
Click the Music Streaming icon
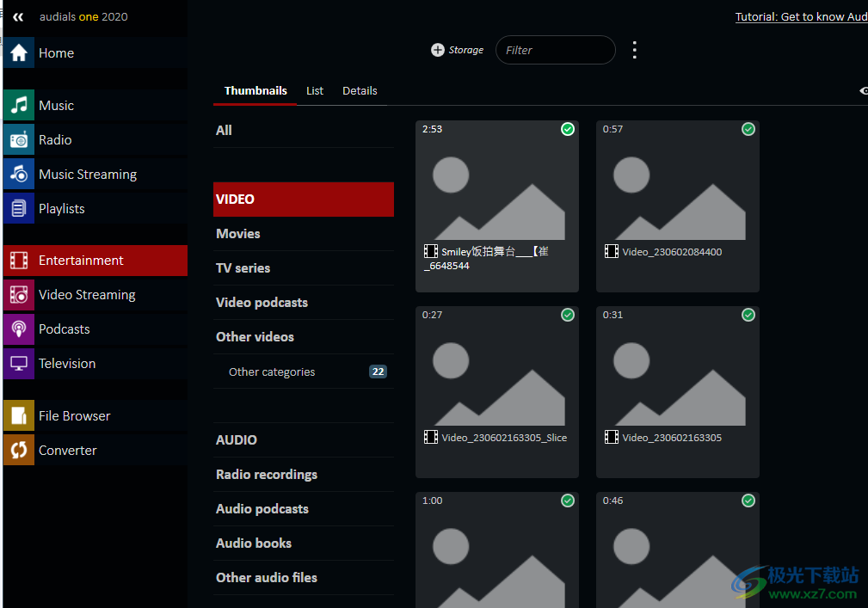[19, 174]
